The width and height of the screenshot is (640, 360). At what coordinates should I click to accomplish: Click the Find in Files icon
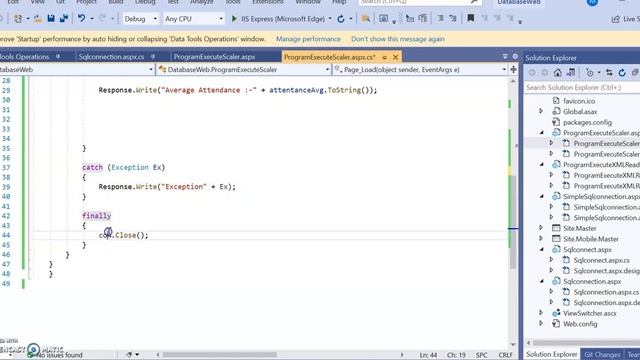click(365, 18)
